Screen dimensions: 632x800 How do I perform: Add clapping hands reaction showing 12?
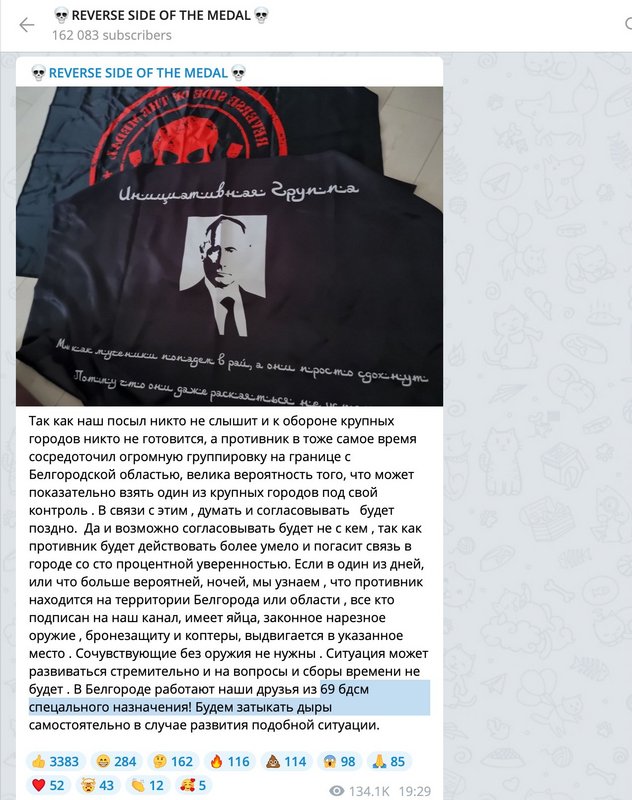pyautogui.click(x=148, y=785)
